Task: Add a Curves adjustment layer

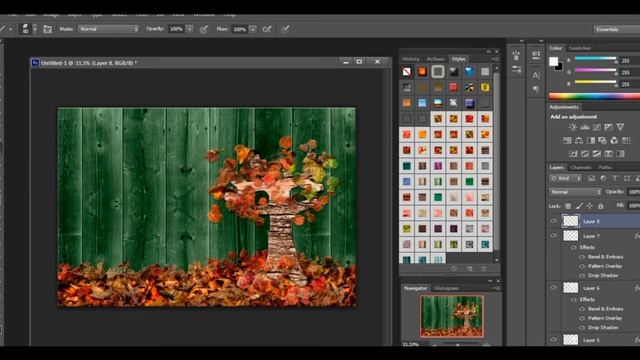Action: point(597,127)
